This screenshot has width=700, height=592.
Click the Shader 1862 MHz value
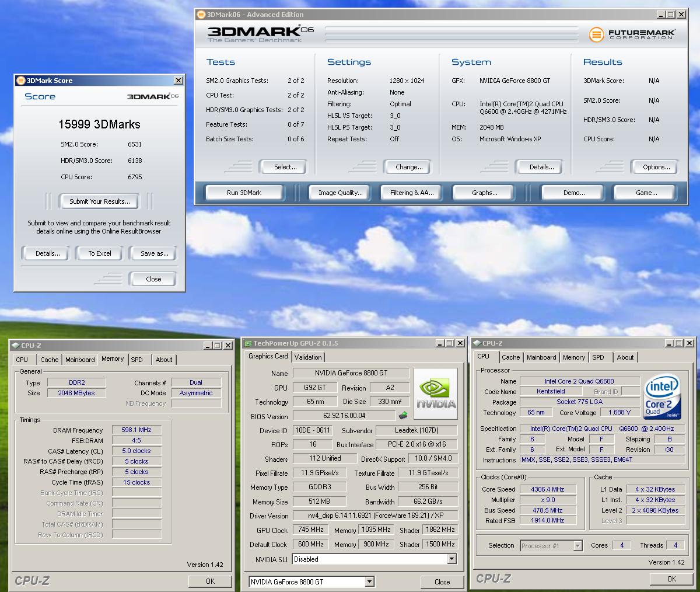pyautogui.click(x=440, y=530)
